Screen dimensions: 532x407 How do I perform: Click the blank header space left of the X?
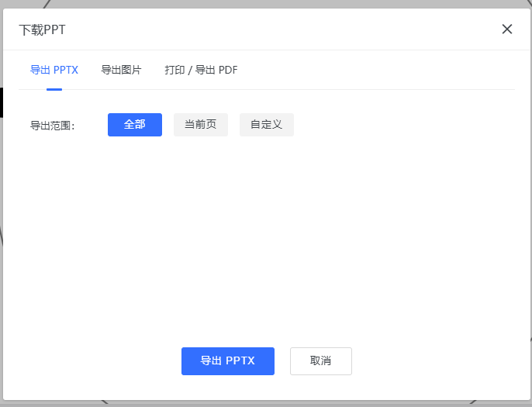310,29
